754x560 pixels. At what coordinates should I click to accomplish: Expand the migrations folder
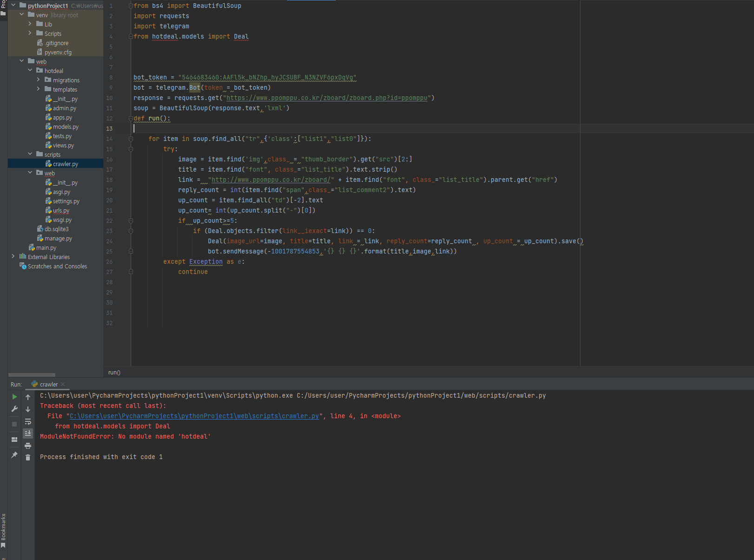point(39,80)
